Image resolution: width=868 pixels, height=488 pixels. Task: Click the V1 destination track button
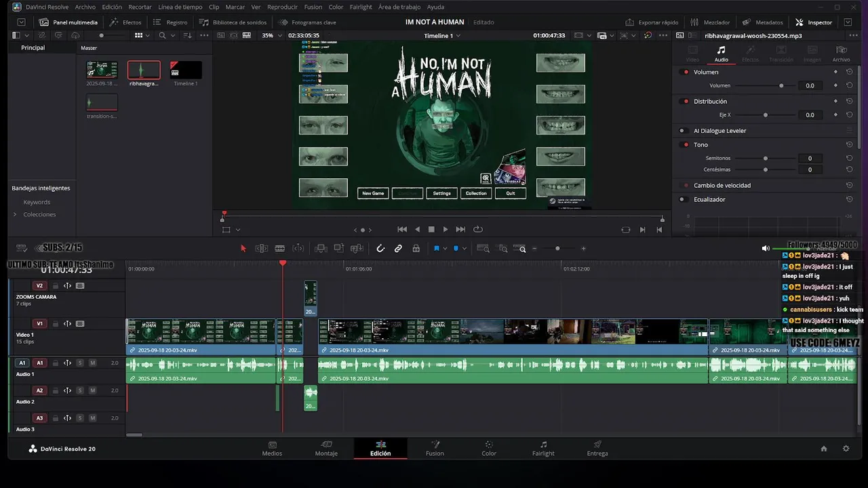tap(39, 324)
